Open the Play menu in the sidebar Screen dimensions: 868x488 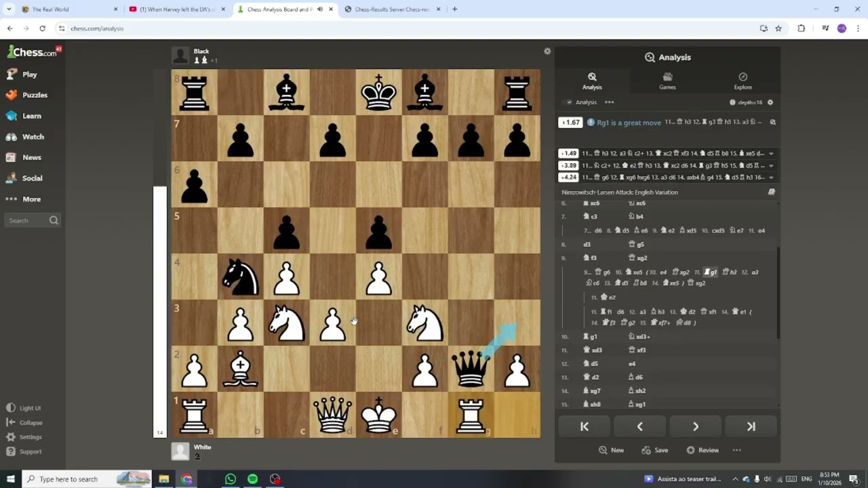(21, 75)
